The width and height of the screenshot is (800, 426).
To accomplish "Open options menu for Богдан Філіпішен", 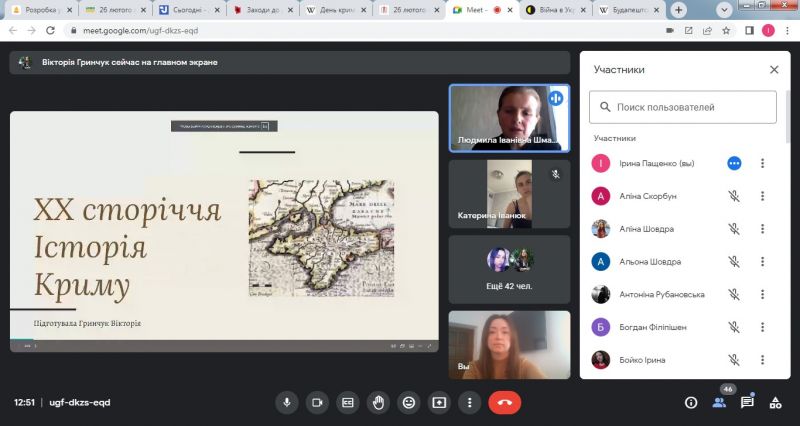I will coord(762,327).
